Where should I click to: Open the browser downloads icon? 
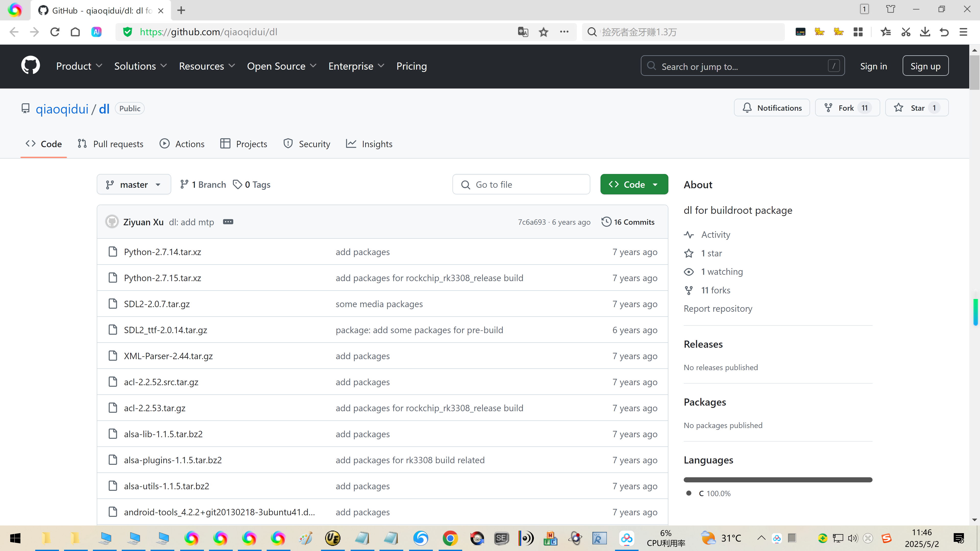click(x=925, y=32)
